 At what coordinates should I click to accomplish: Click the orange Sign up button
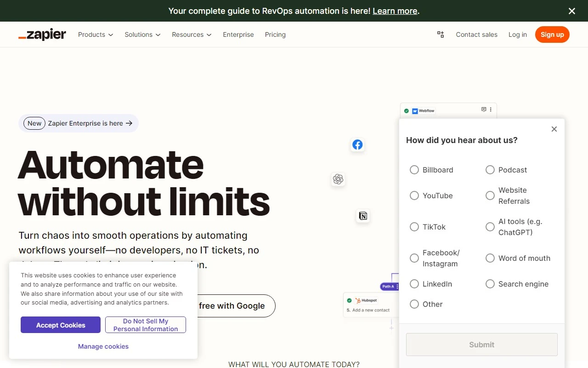click(x=552, y=34)
